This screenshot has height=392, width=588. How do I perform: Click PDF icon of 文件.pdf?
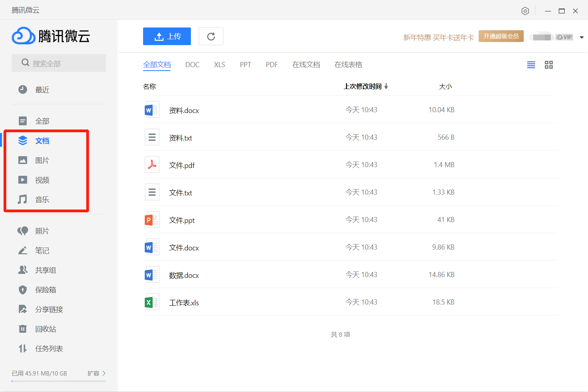[152, 165]
